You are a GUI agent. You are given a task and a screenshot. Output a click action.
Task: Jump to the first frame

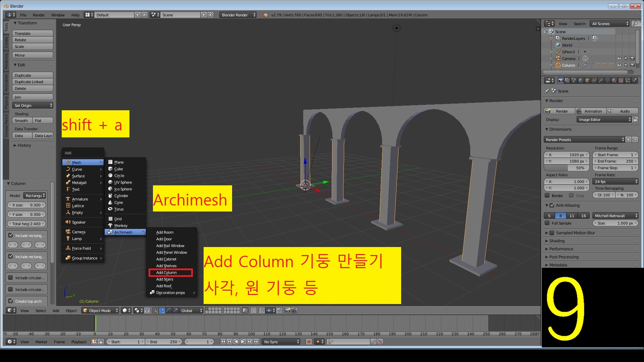(x=223, y=342)
